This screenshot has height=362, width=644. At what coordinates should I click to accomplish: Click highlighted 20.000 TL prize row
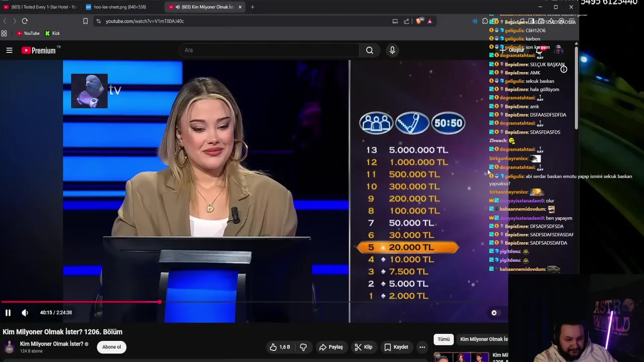click(x=408, y=247)
